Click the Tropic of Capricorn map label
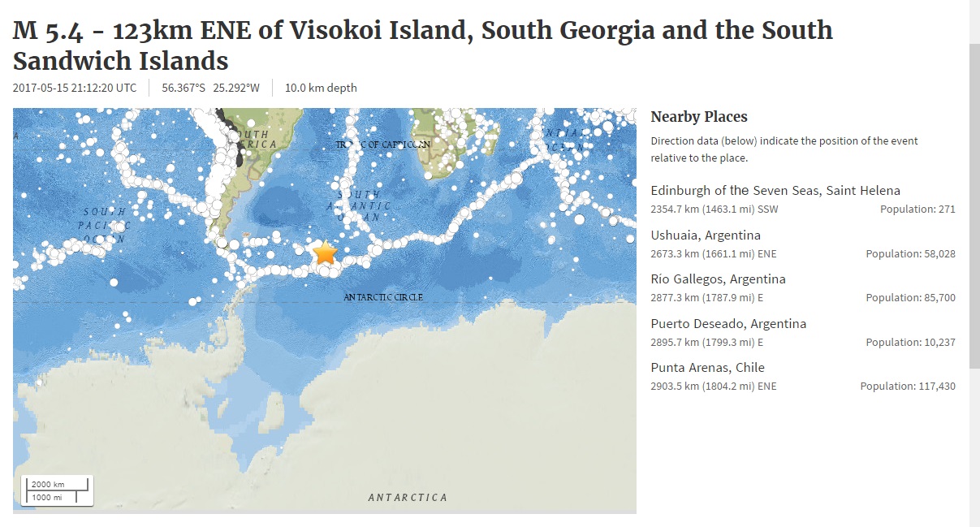The image size is (980, 527). (383, 144)
